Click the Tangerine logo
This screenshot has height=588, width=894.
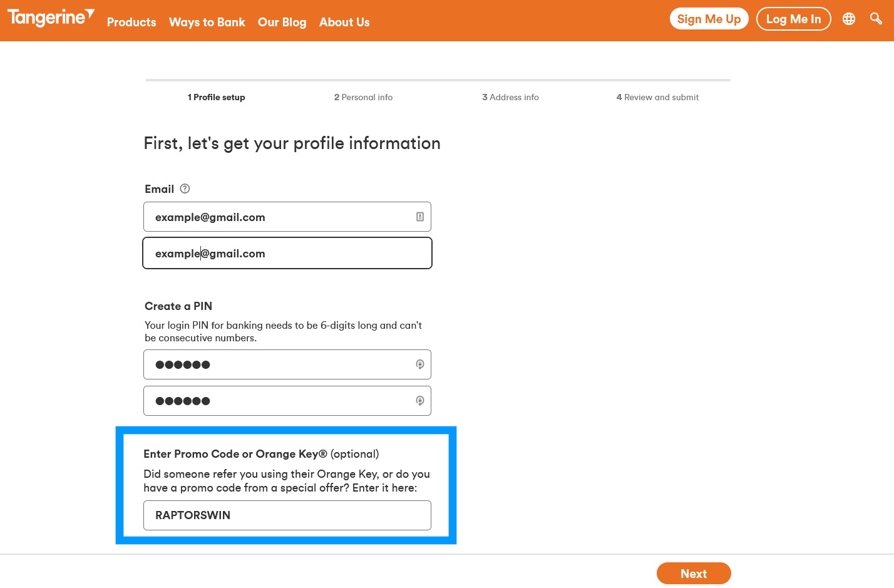click(x=51, y=18)
